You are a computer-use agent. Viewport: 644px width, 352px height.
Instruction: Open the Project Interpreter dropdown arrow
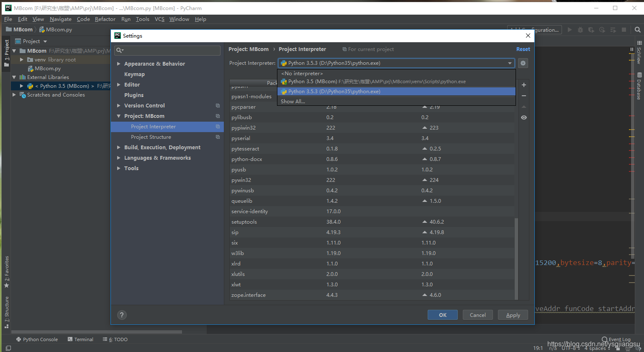510,63
